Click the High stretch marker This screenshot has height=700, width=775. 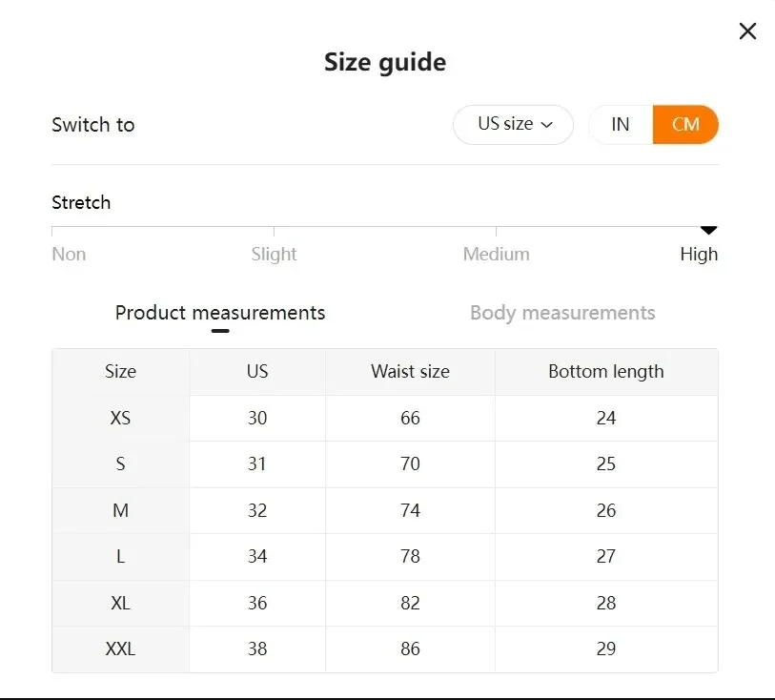coord(708,230)
